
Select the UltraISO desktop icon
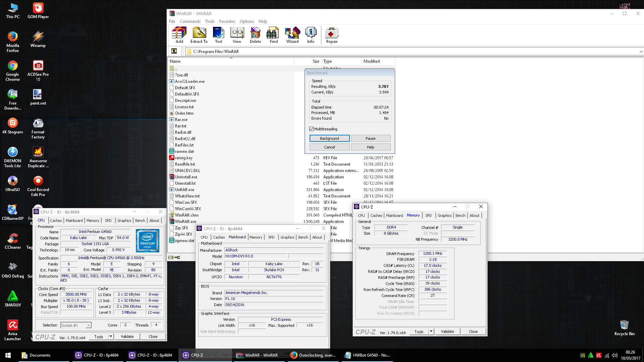13,184
